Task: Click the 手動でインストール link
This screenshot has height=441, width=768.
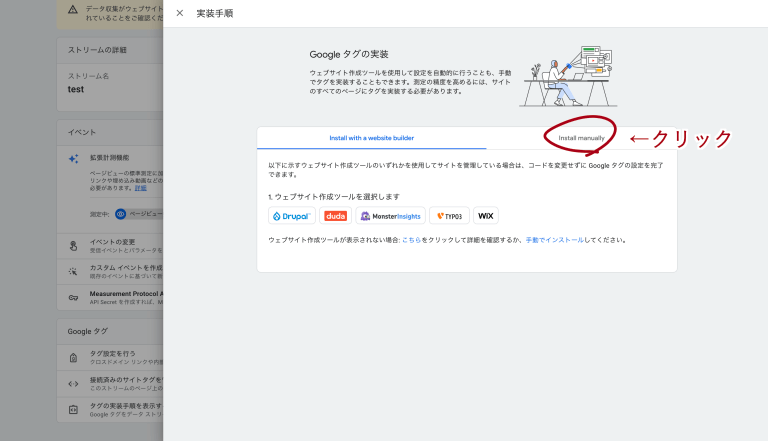Action: (x=554, y=240)
